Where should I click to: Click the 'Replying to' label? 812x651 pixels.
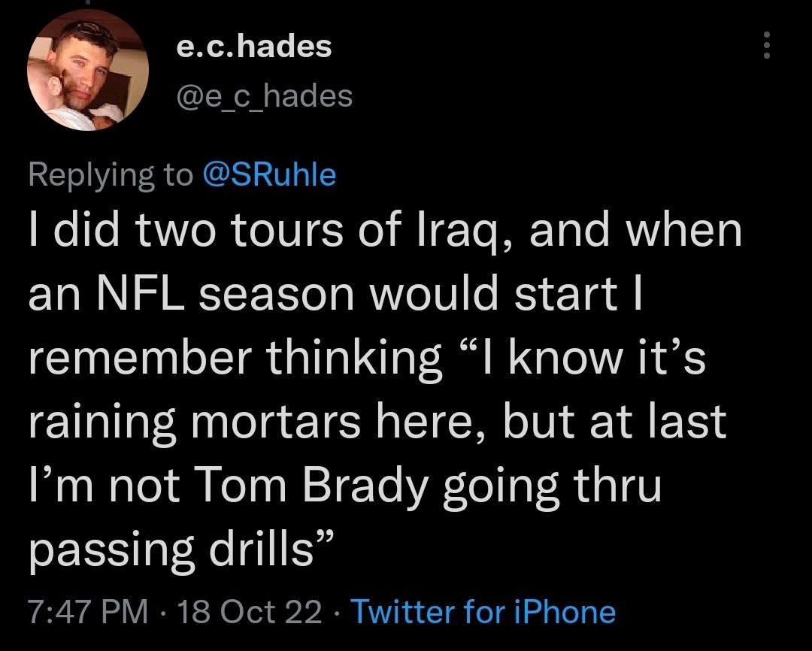(x=111, y=176)
